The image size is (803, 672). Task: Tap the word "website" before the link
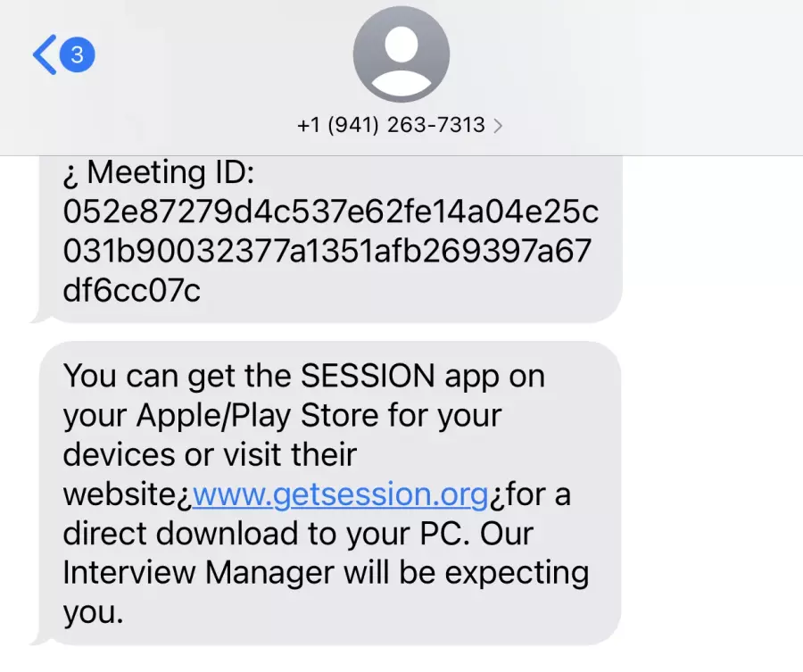point(120,494)
